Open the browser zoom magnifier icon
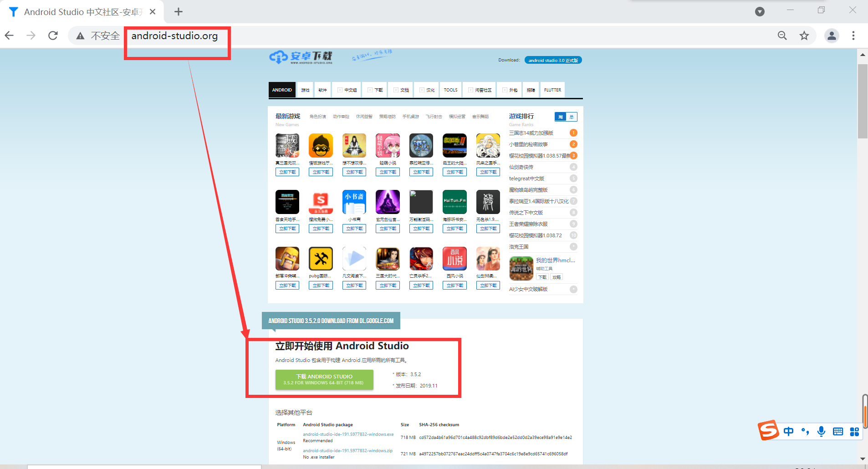The width and height of the screenshot is (868, 469). [782, 36]
